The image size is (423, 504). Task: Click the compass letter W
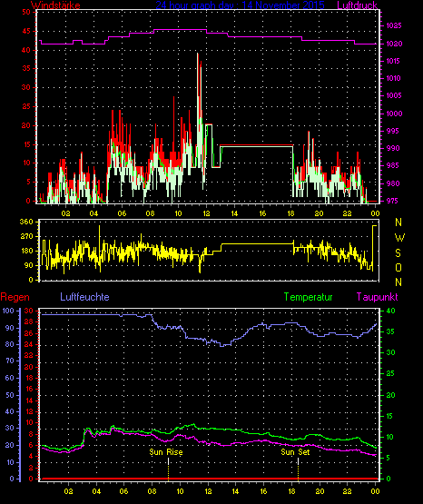point(399,238)
